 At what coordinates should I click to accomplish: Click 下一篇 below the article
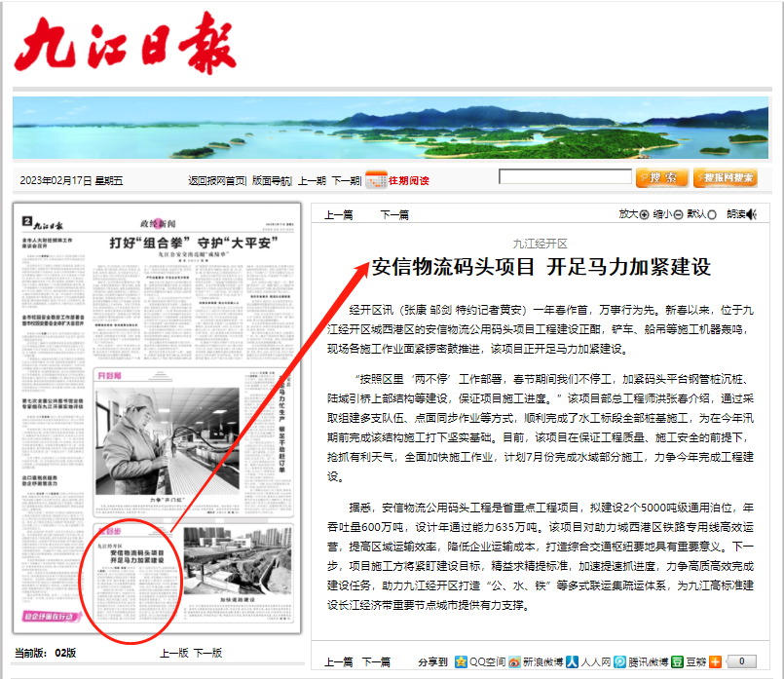coord(376,662)
